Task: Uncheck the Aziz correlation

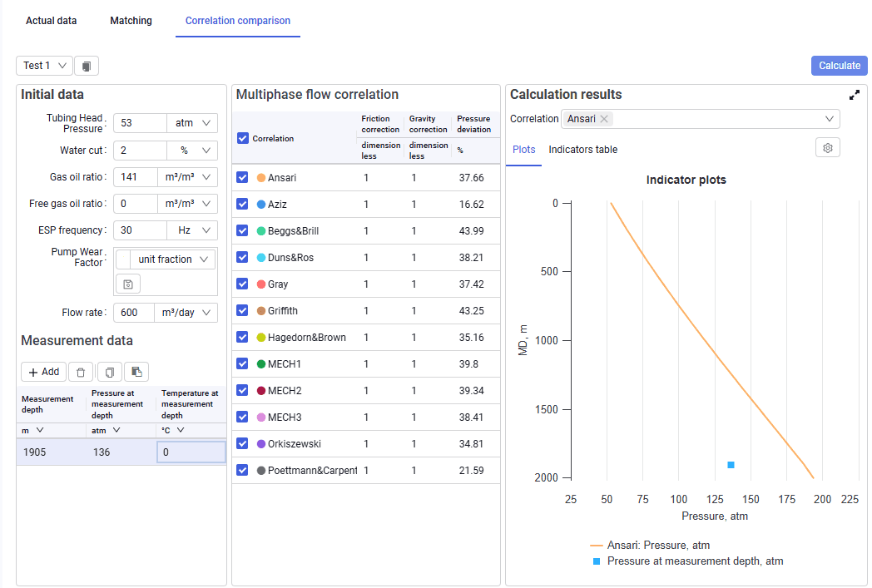Action: 242,204
